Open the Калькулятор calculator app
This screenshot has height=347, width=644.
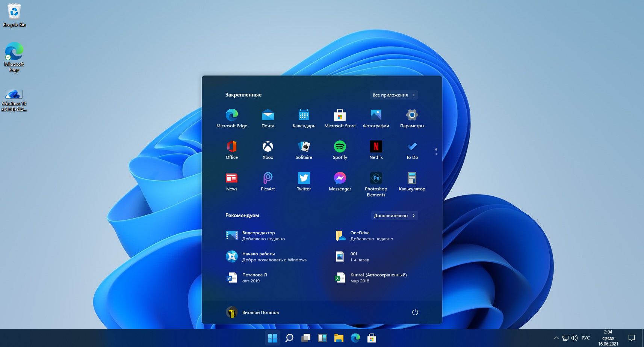pos(412,181)
